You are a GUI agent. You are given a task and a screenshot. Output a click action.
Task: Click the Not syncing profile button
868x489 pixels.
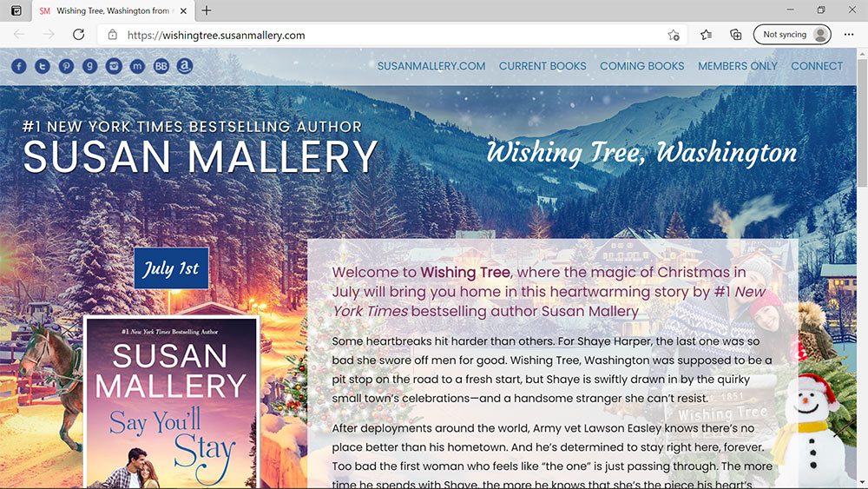coord(792,35)
